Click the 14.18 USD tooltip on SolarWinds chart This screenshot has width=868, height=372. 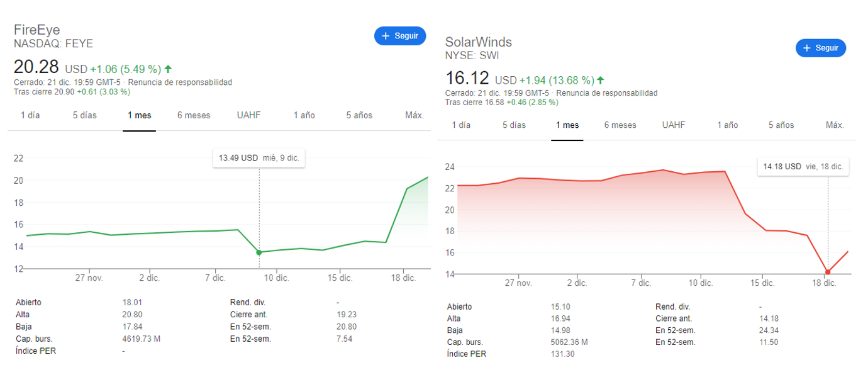pos(803,167)
